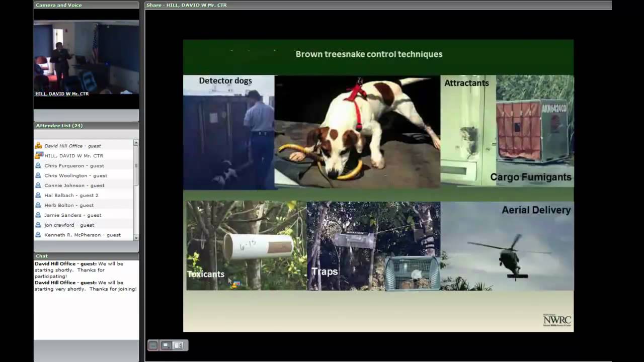This screenshot has height=362, width=644.
Task: Click the Attendee List (24) panel header
Action: (86, 126)
